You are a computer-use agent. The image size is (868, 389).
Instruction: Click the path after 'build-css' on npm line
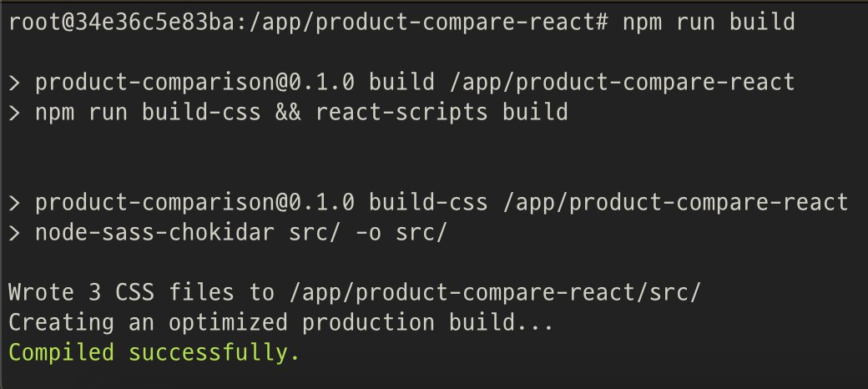tap(675, 203)
